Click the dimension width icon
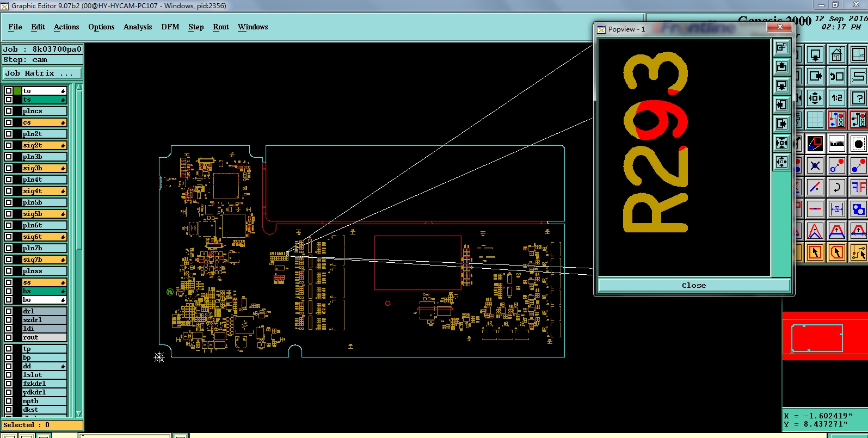868x438 pixels. click(x=836, y=209)
